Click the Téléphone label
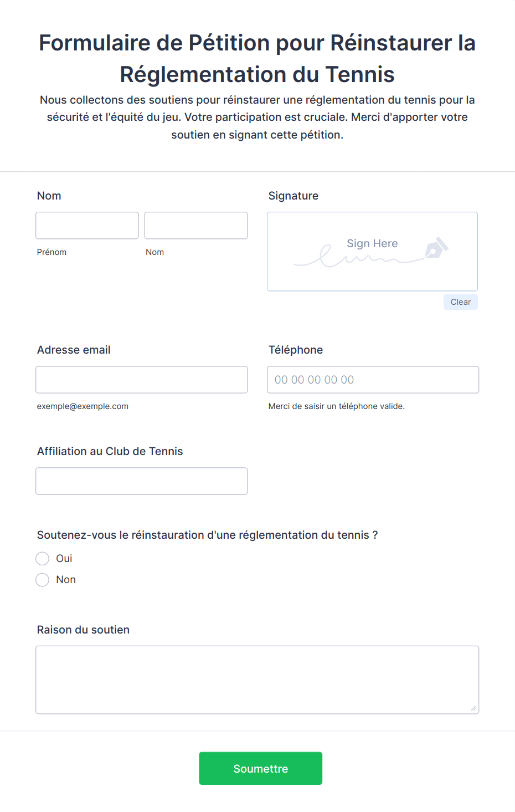The height and width of the screenshot is (812, 515). point(296,350)
